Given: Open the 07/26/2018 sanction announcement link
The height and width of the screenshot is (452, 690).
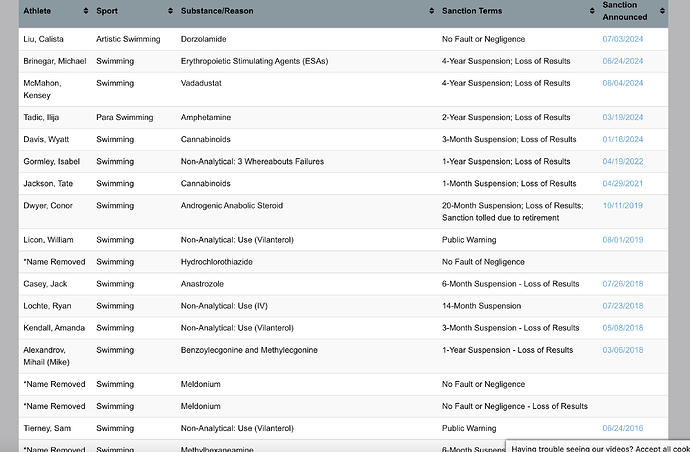Looking at the screenshot, I should click(x=623, y=284).
